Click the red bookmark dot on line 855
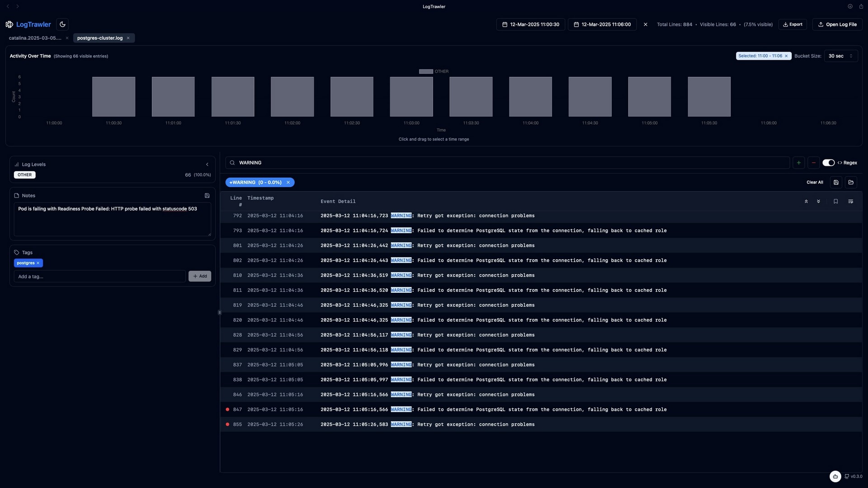Image resolution: width=868 pixels, height=488 pixels. click(x=227, y=424)
